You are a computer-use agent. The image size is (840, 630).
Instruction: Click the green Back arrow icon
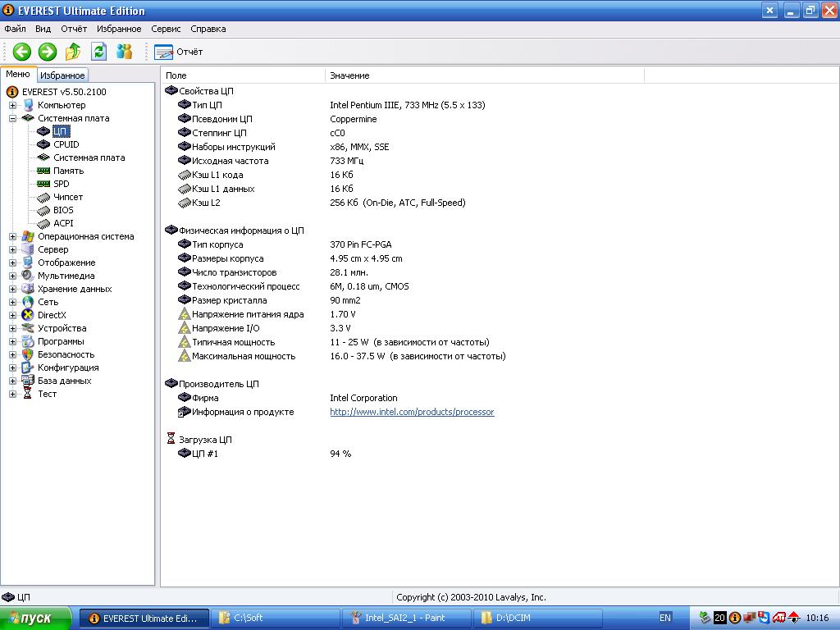click(21, 52)
